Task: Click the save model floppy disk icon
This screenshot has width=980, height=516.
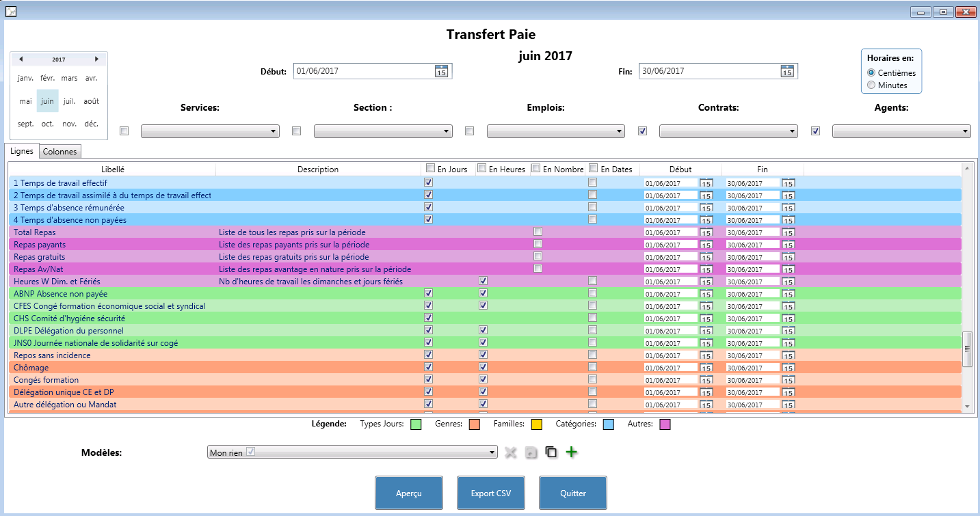Action: [x=531, y=452]
